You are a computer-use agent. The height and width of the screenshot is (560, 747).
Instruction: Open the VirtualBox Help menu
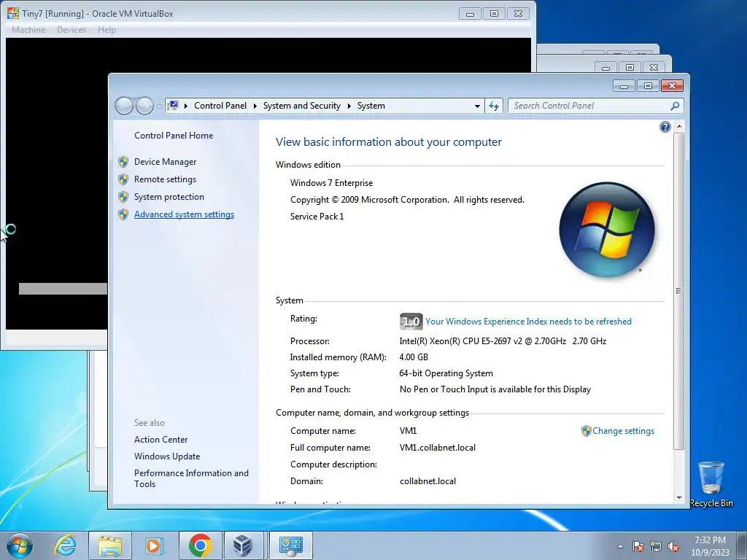(107, 29)
